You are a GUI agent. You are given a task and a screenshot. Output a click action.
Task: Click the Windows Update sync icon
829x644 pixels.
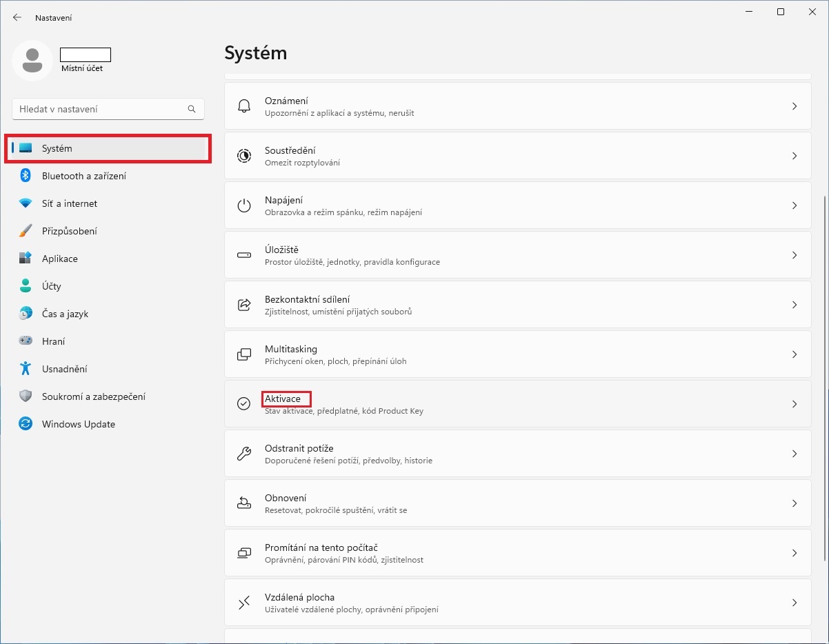tap(26, 424)
